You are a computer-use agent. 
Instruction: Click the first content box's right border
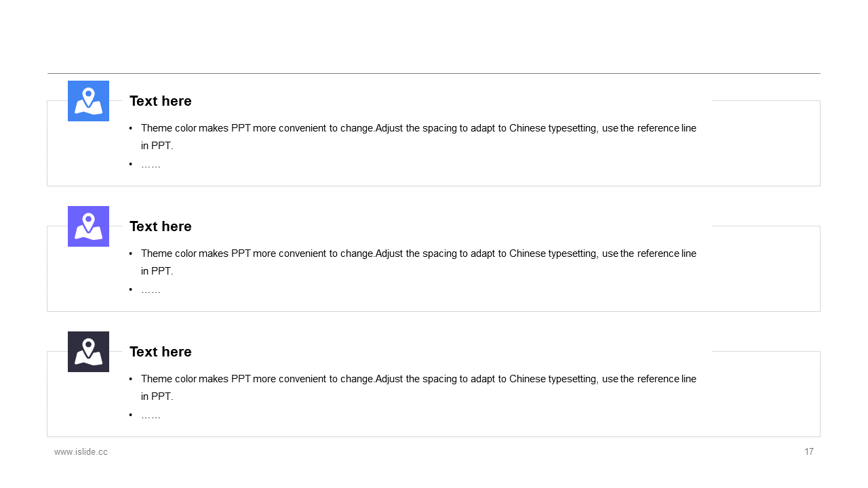pos(820,143)
